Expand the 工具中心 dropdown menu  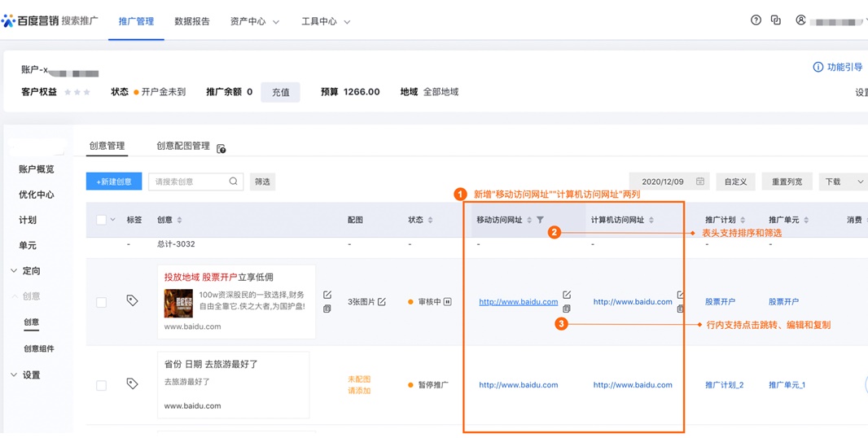coord(325,22)
